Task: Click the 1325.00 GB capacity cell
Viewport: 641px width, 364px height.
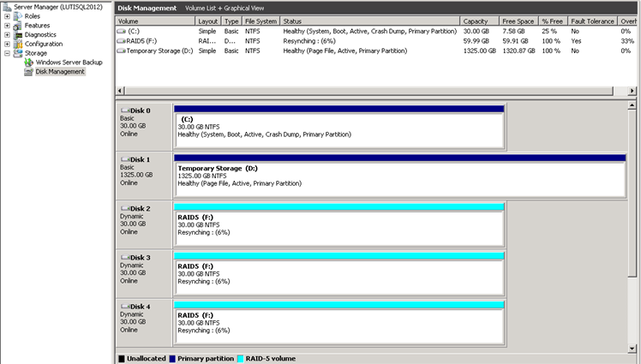Action: [480, 51]
